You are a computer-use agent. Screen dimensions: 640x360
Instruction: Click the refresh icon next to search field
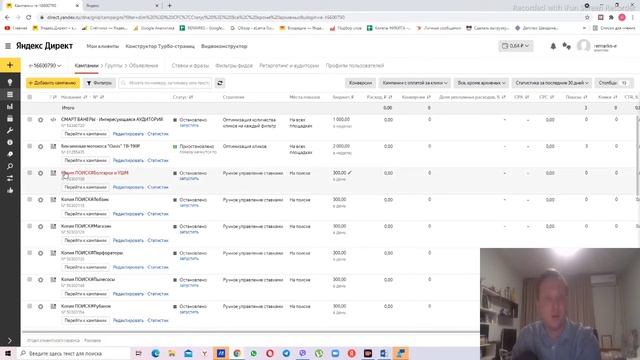(220, 83)
